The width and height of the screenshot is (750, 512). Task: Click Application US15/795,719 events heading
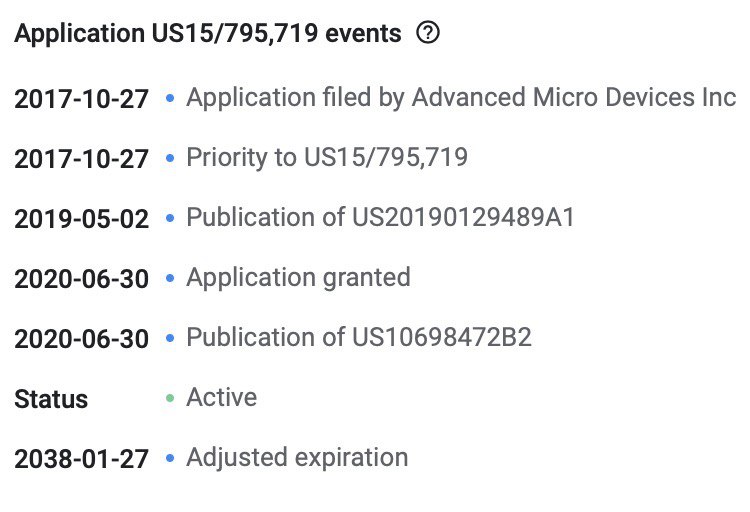208,33
